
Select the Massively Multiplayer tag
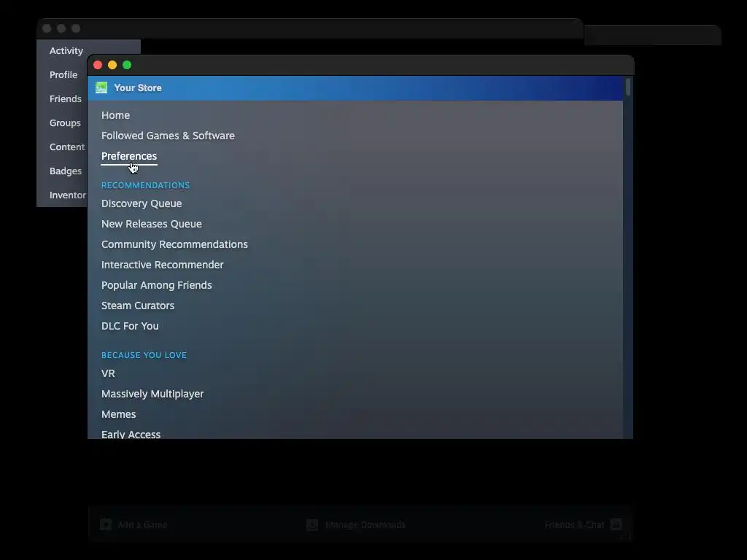pyautogui.click(x=152, y=394)
